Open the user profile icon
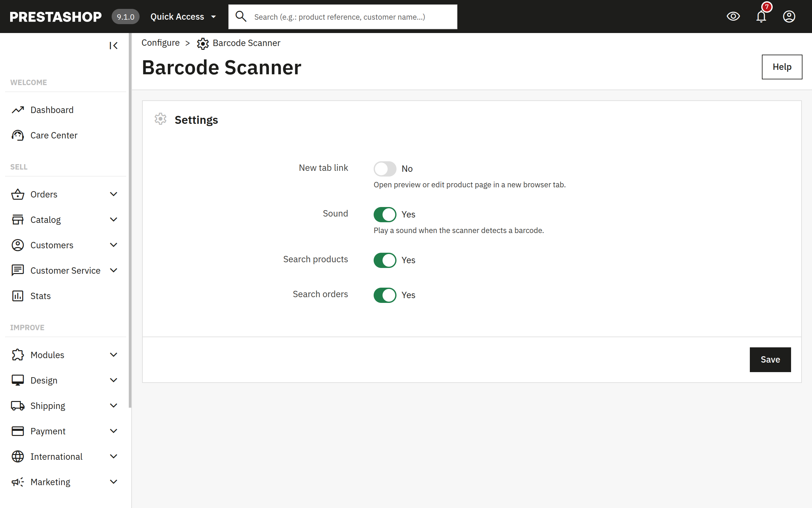The height and width of the screenshot is (508, 812). tap(789, 17)
